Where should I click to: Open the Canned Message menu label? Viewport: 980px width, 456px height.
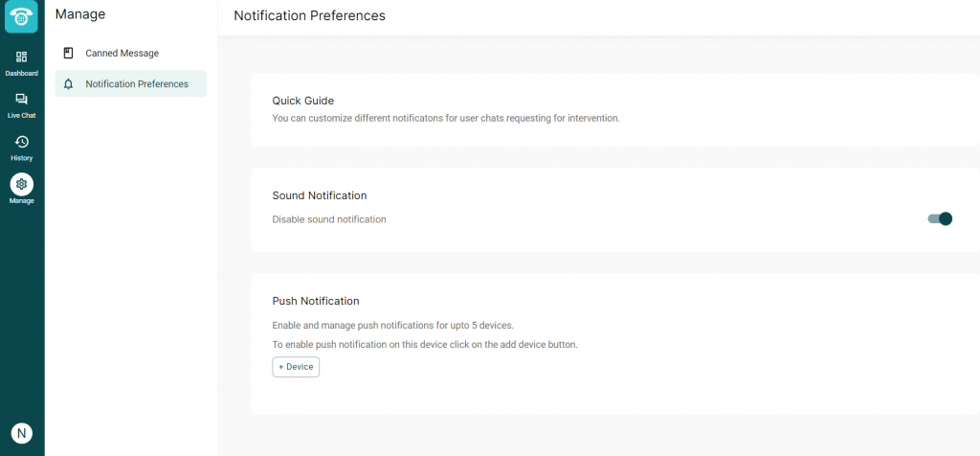click(x=122, y=54)
